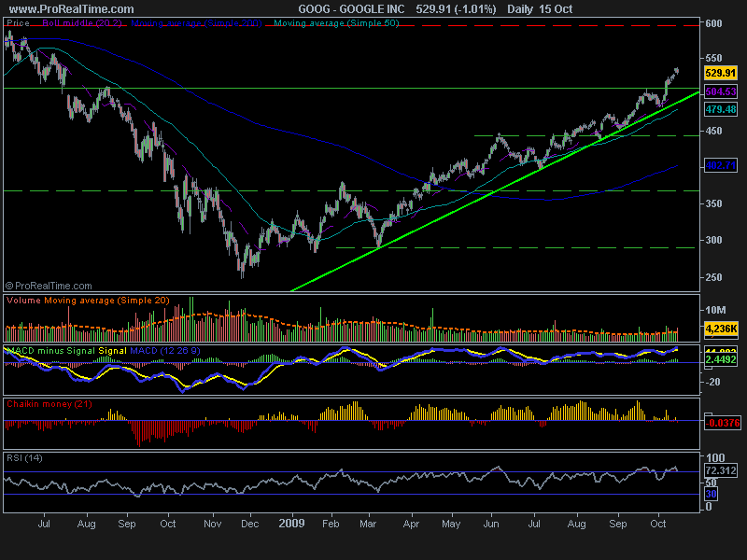Click the 300 price axis label
The image size is (747, 560).
pos(713,240)
